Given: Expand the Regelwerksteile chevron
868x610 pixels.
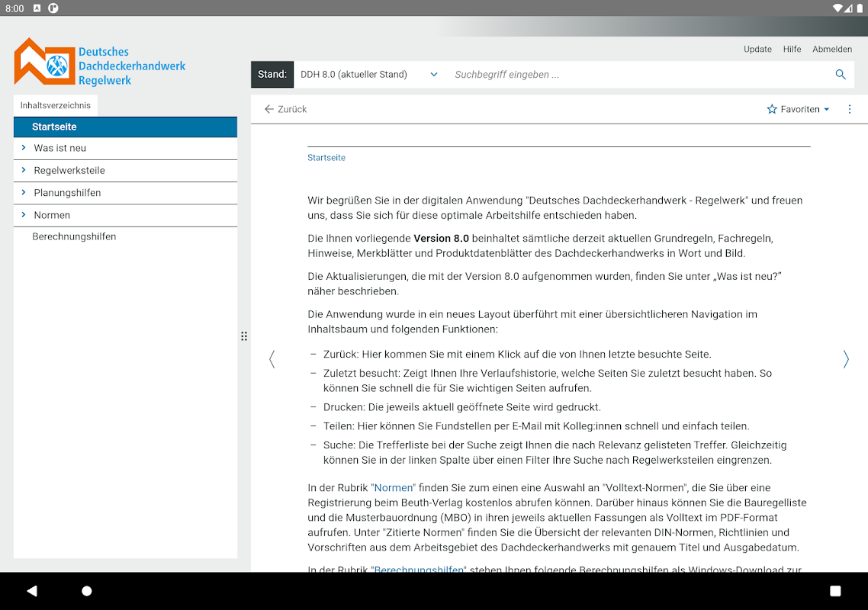Looking at the screenshot, I should pos(23,170).
